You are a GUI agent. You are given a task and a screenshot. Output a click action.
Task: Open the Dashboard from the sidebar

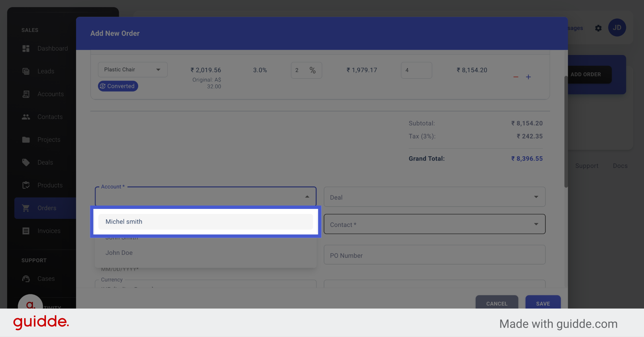click(x=26, y=48)
